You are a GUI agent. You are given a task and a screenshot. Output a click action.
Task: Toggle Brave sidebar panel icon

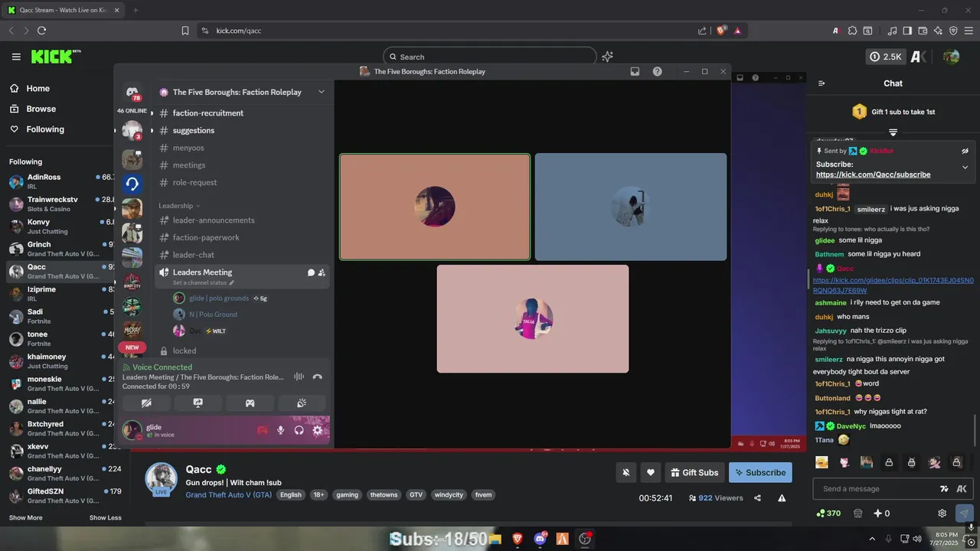tap(907, 31)
